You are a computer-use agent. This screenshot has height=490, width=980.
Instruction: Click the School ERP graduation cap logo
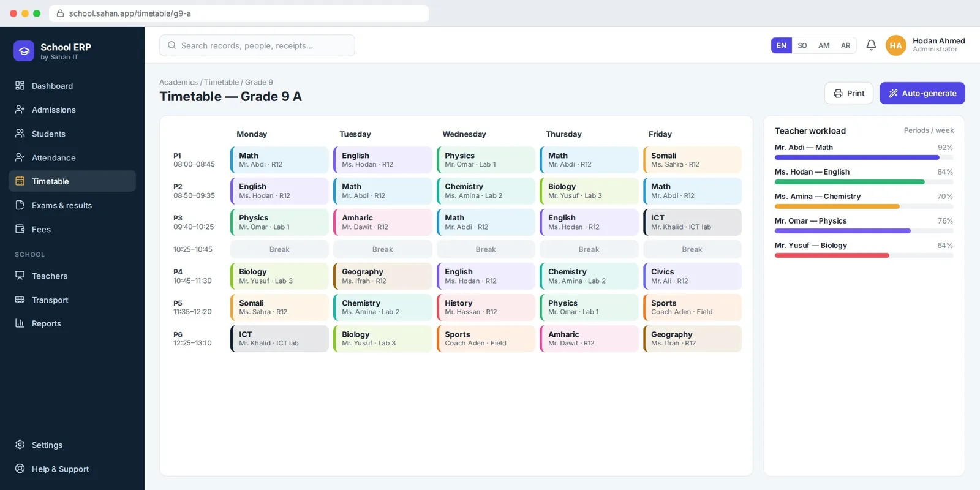point(24,51)
